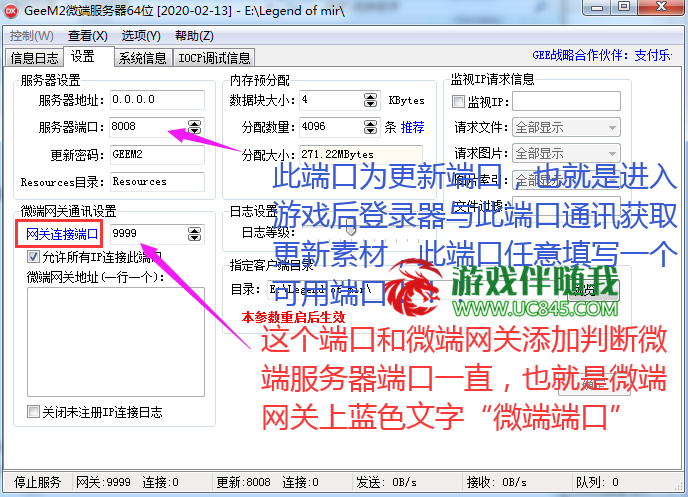Screen dimensions: 688x497
Task: Click the red DX application icon
Action: click(x=11, y=11)
